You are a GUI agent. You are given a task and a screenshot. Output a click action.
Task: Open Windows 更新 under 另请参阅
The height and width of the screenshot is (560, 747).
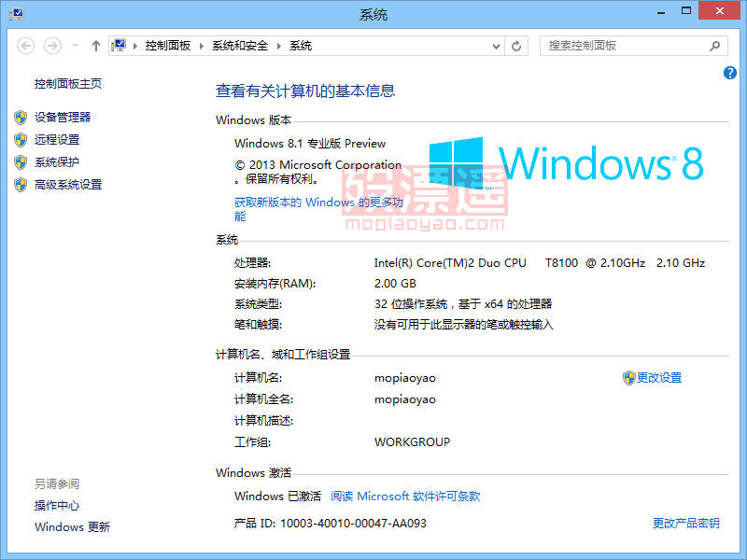(73, 527)
